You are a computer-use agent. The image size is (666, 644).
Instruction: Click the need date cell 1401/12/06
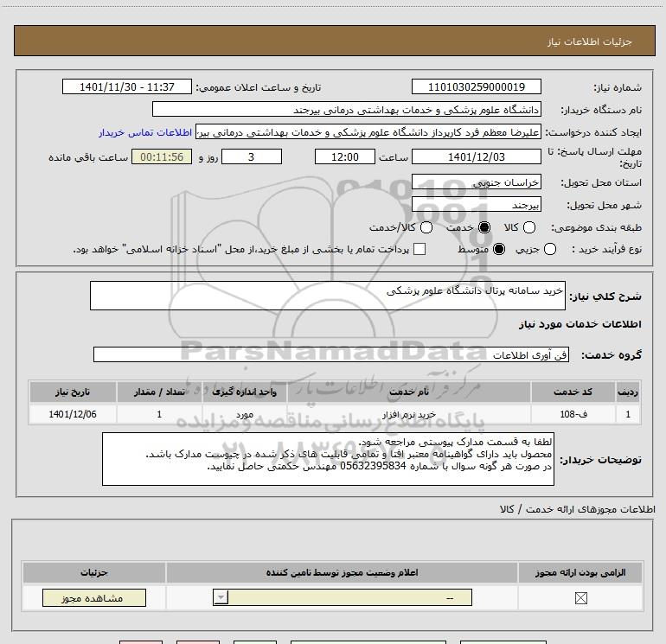coord(73,414)
